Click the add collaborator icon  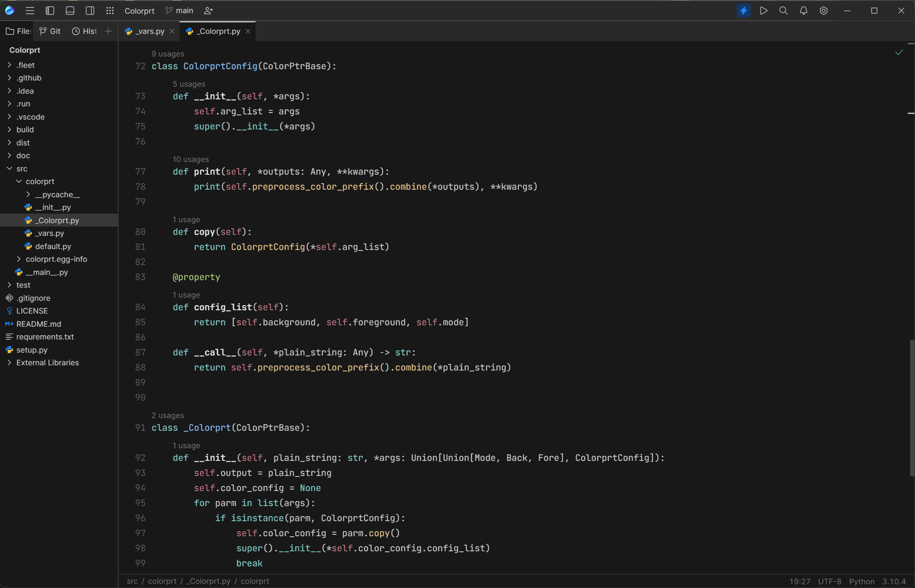[x=209, y=10]
